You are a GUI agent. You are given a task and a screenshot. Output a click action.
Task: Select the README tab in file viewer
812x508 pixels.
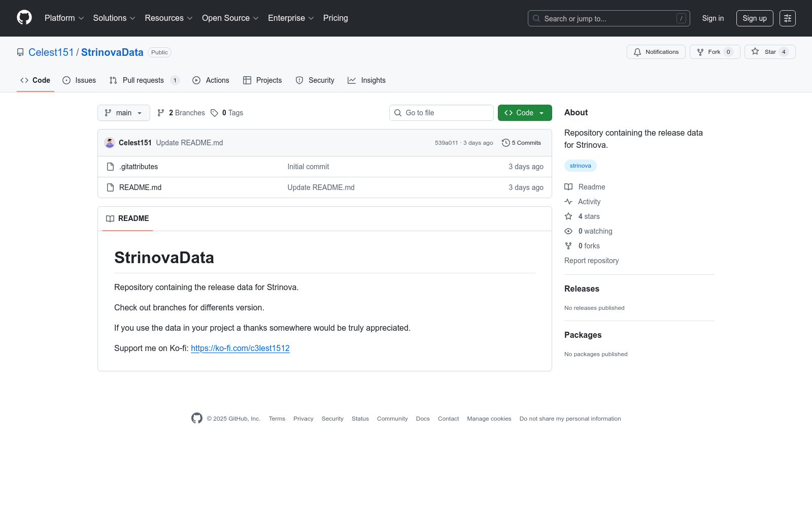click(127, 218)
